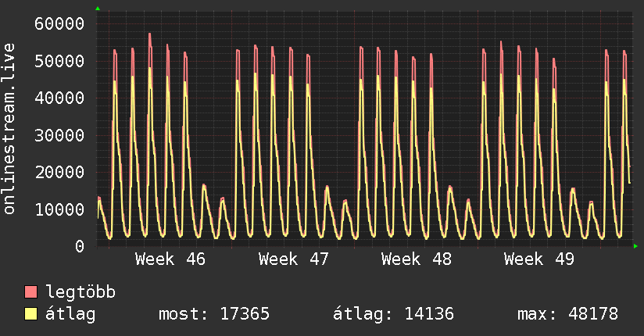Select the Week 48 axis label
The image size is (644, 336).
point(416,259)
